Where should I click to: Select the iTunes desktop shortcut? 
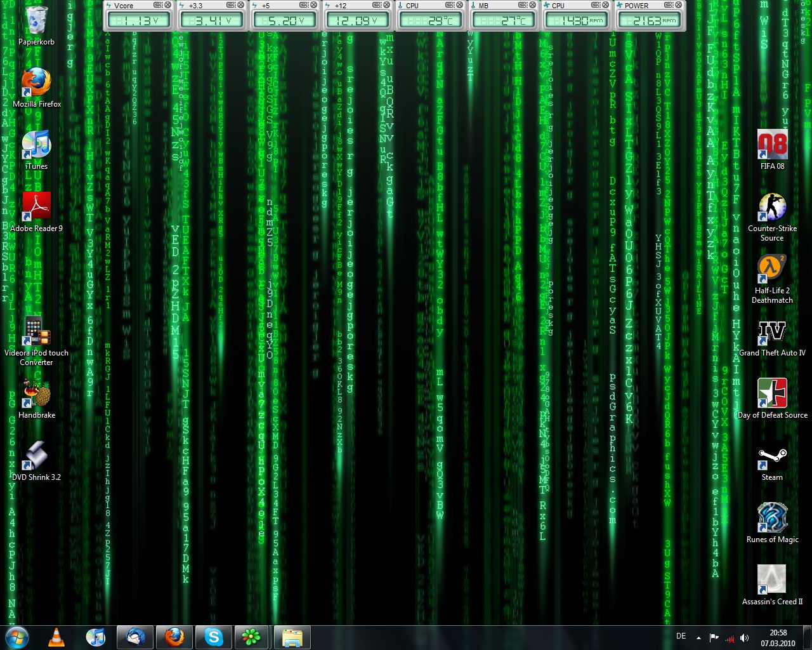(x=36, y=150)
